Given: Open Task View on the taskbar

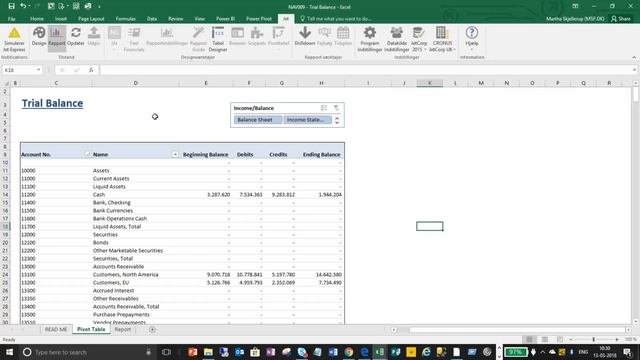Looking at the screenshot, I should (166, 352).
